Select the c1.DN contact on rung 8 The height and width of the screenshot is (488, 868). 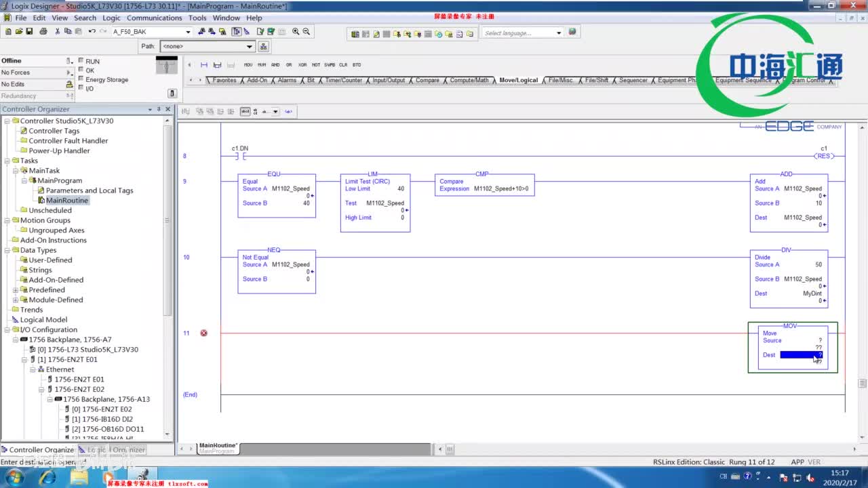240,157
